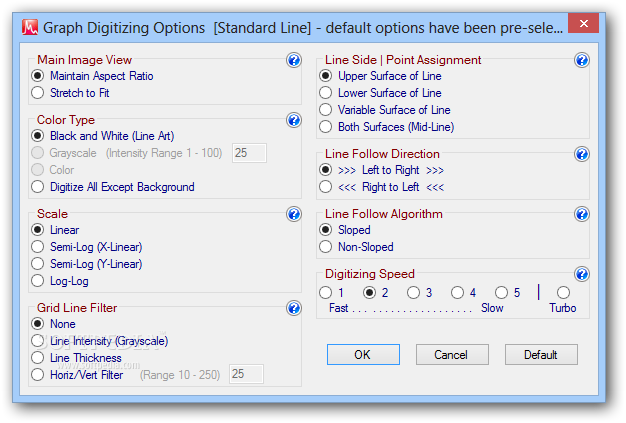Open help for Scale section
Screen dimensions: 626x423
tap(294, 214)
